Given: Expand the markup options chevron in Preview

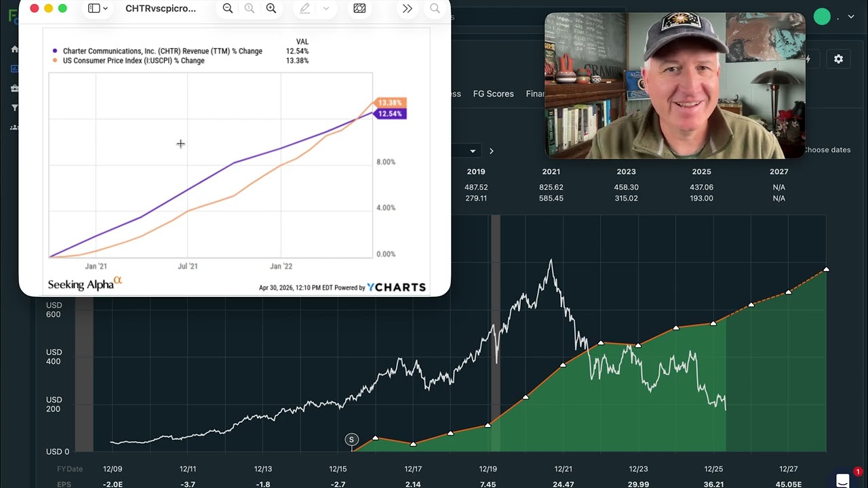Looking at the screenshot, I should [326, 8].
